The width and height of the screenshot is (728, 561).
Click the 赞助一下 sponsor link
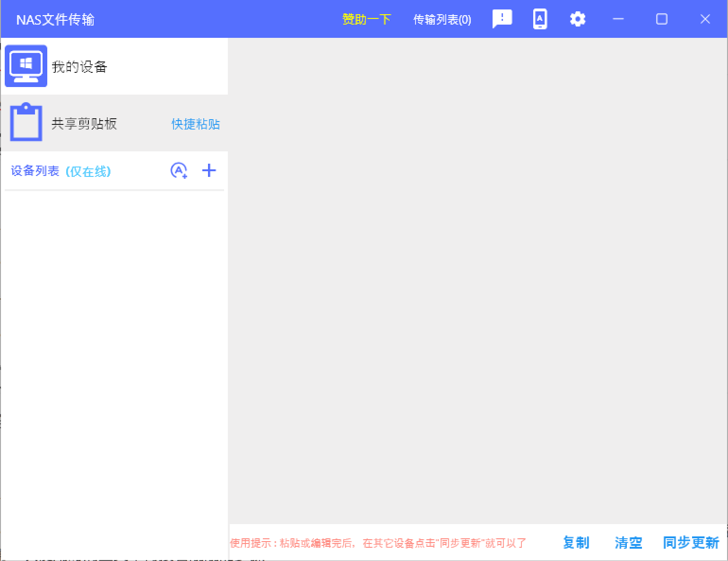[366, 19]
